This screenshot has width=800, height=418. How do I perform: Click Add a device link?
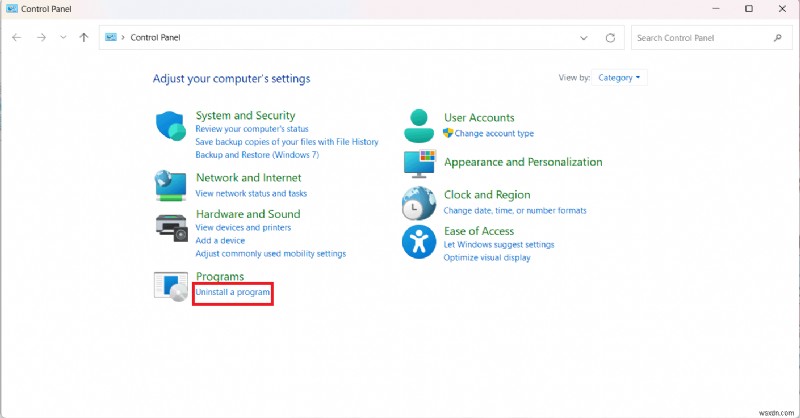click(x=220, y=240)
